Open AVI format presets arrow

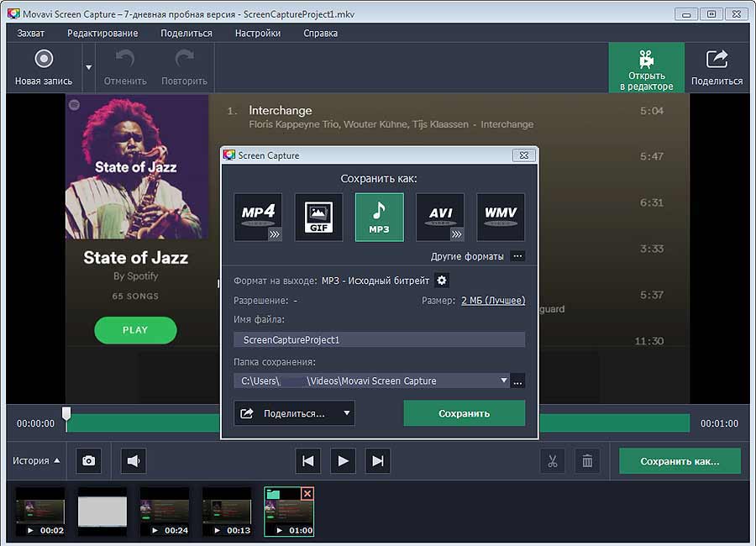(457, 234)
